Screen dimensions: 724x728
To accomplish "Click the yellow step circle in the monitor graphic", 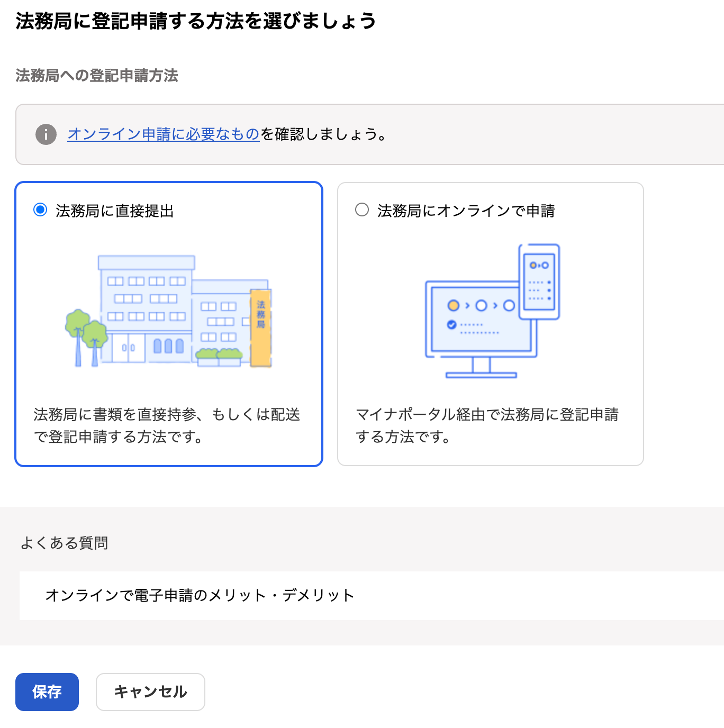I will 454,305.
